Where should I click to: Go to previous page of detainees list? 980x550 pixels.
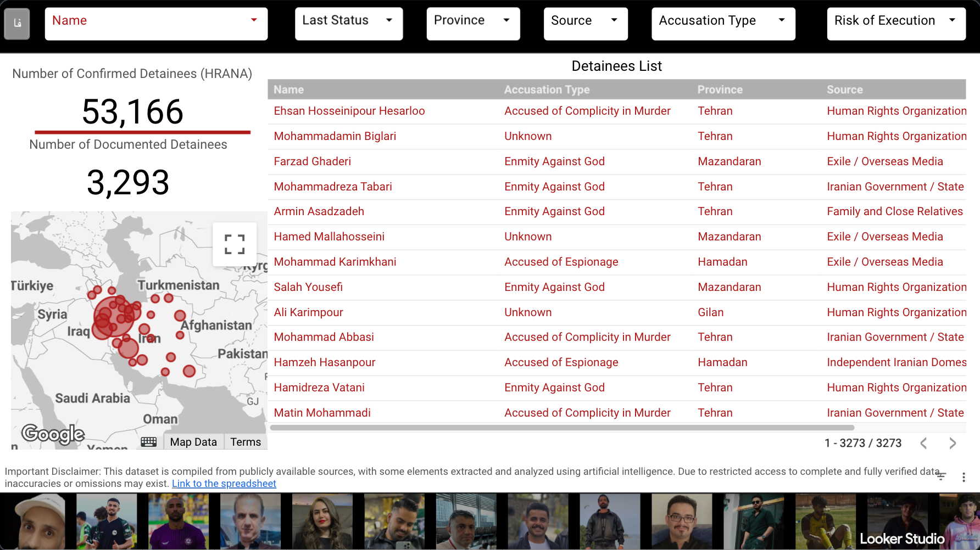[924, 443]
